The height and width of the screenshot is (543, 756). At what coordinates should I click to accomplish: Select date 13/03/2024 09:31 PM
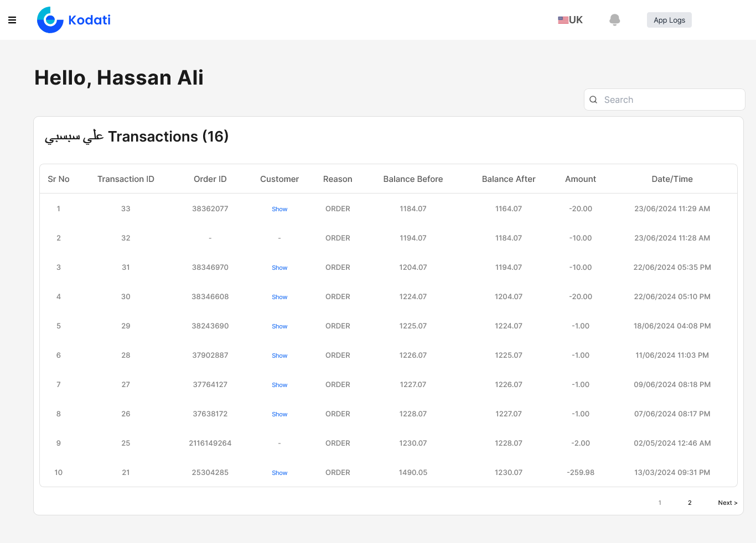tap(672, 472)
